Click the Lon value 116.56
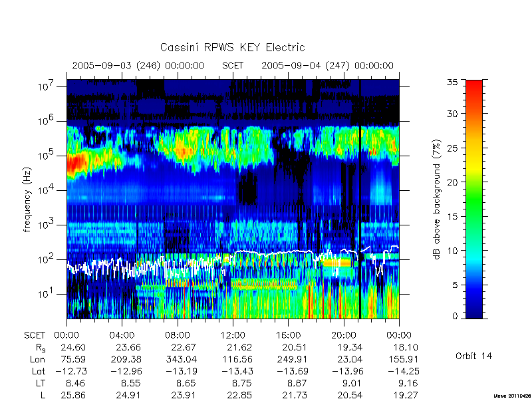The height and width of the screenshot is (399, 532). [237, 359]
